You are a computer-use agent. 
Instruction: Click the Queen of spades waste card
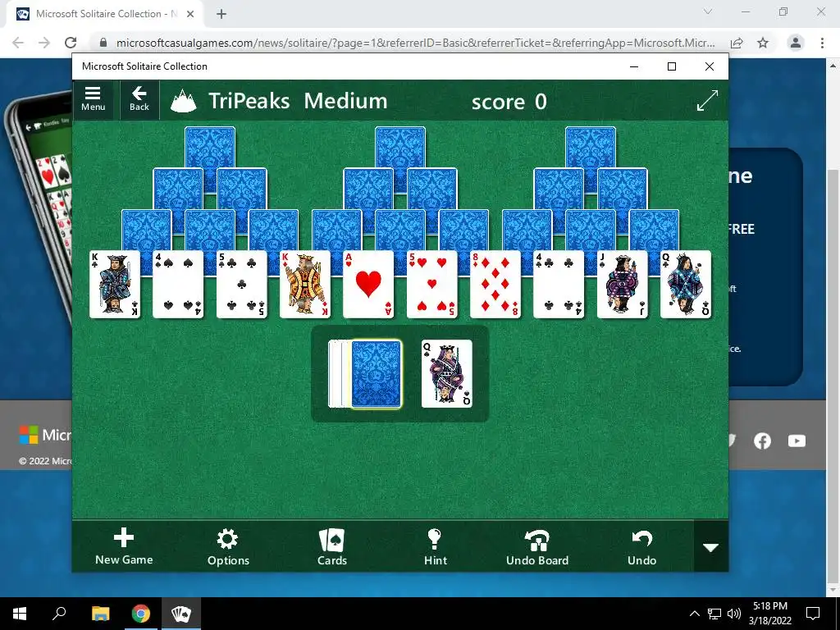click(x=447, y=374)
